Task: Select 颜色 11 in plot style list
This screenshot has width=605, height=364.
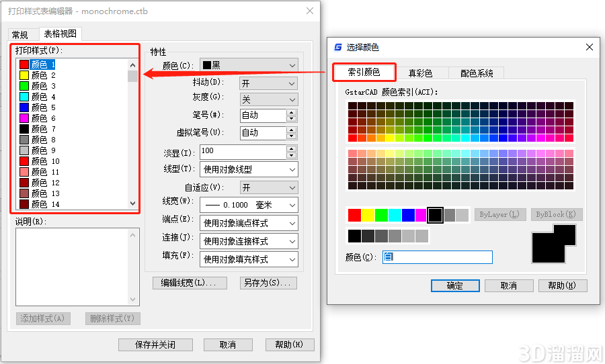Action: (x=40, y=172)
